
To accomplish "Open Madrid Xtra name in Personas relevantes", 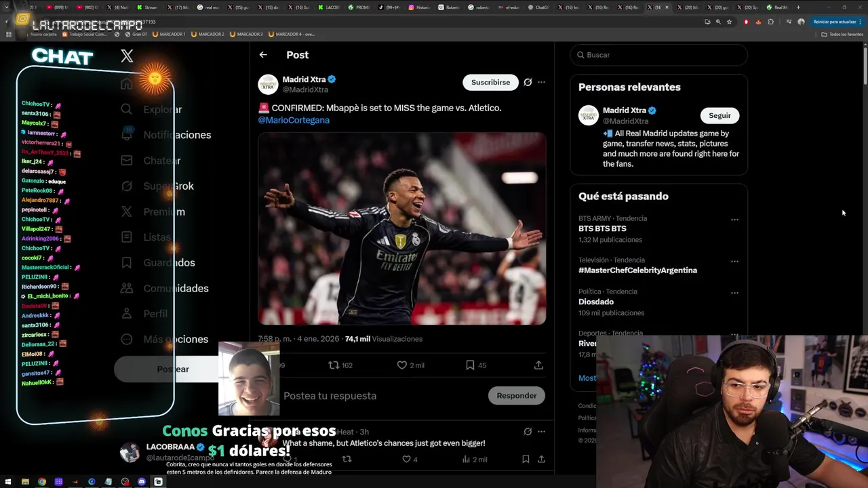I will tap(624, 110).
